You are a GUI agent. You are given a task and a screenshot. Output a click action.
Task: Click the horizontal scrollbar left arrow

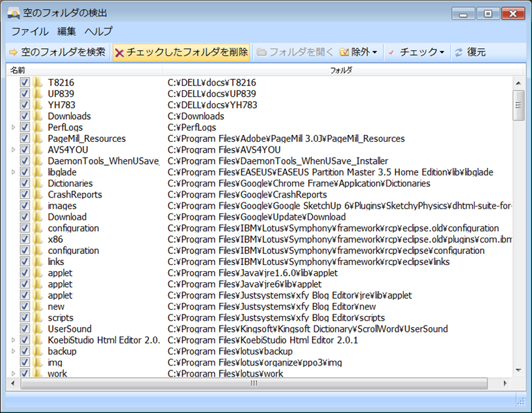pyautogui.click(x=12, y=383)
